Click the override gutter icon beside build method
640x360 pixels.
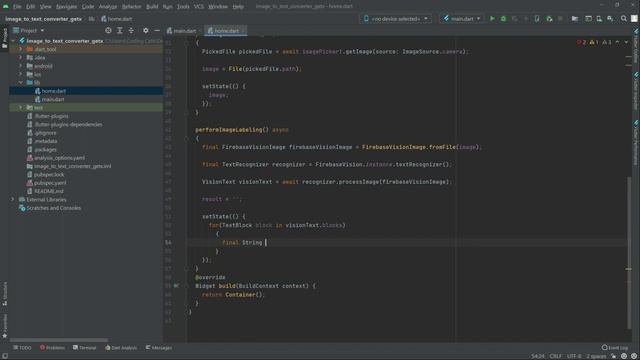(176, 286)
